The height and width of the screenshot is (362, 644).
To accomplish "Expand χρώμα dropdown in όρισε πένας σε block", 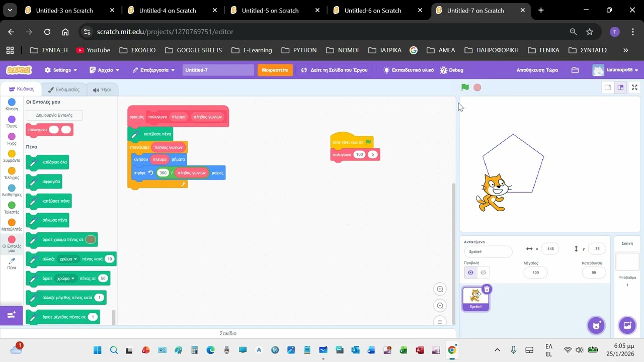I will (x=66, y=278).
